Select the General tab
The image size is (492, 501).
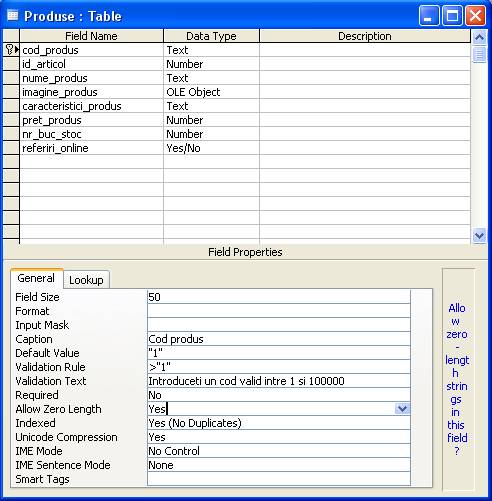pos(36,278)
